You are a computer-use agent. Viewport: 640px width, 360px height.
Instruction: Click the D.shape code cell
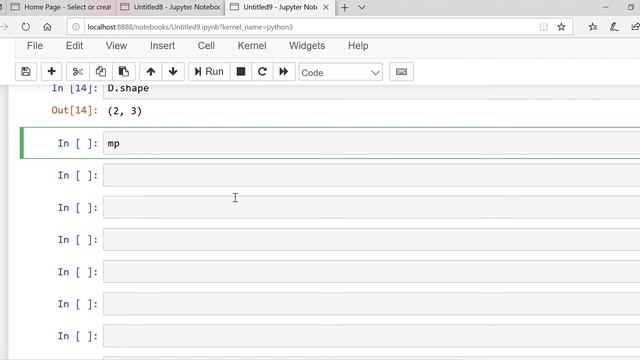click(x=371, y=92)
